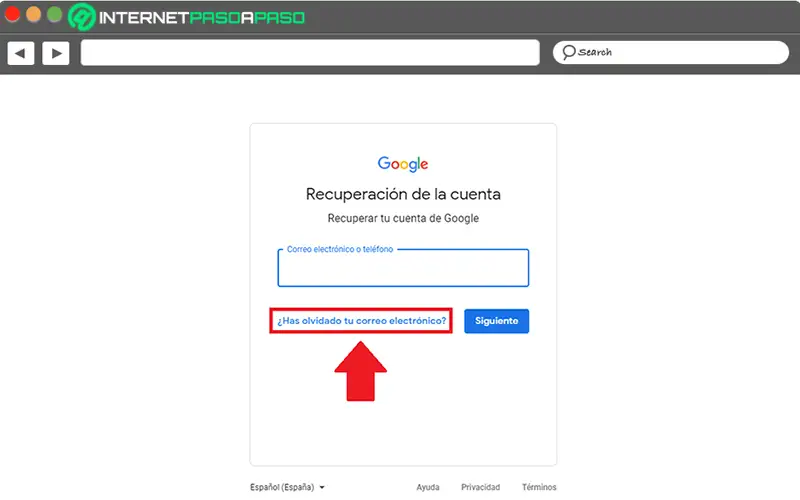Open the Ayuda footer link
The width and height of the screenshot is (800, 500).
coord(428,487)
